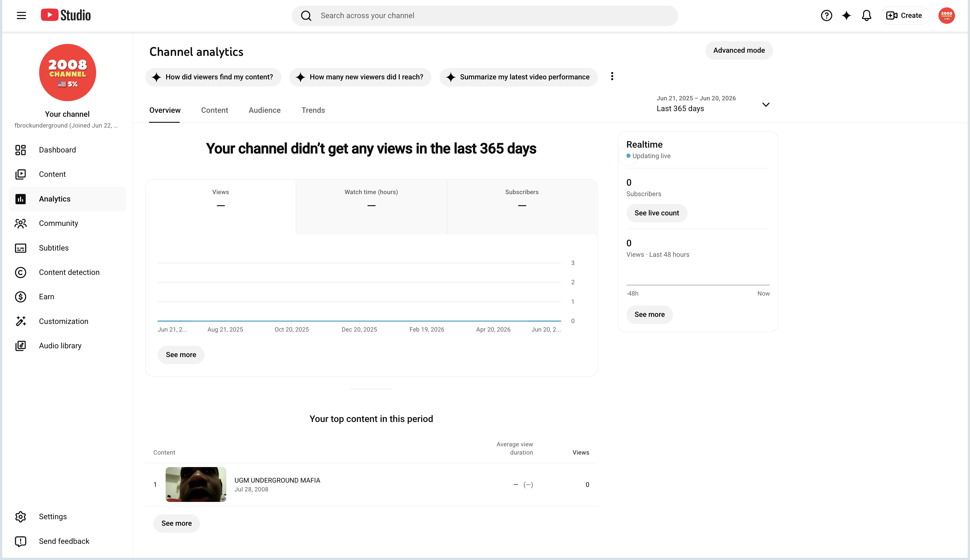Screen dimensions: 970x560
Task: Ask "How many new viewers did I reach?"
Action: click(360, 77)
